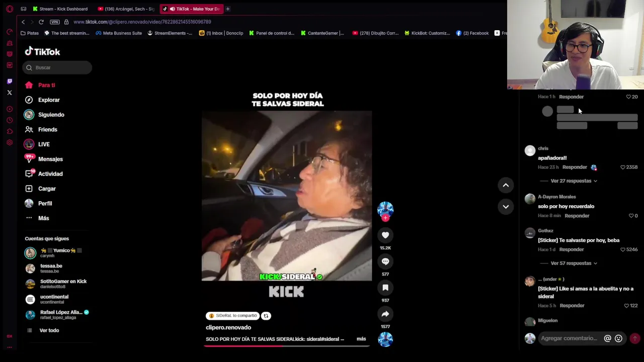Open the 'Más' sidebar menu
The height and width of the screenshot is (362, 644).
(44, 218)
